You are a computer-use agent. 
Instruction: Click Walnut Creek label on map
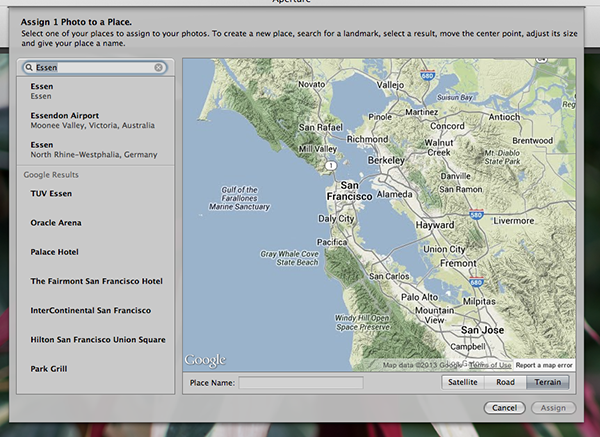(439, 147)
